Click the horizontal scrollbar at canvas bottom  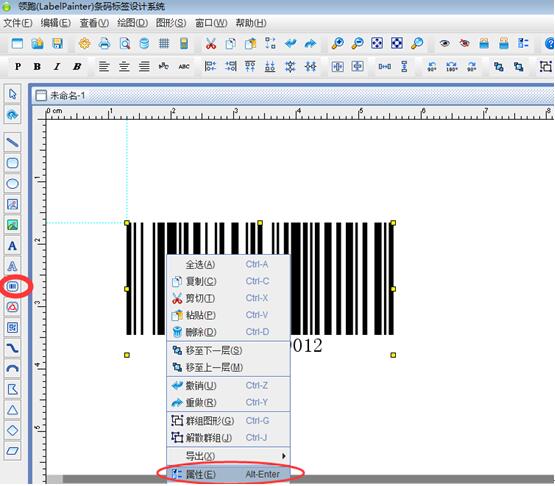300,479
